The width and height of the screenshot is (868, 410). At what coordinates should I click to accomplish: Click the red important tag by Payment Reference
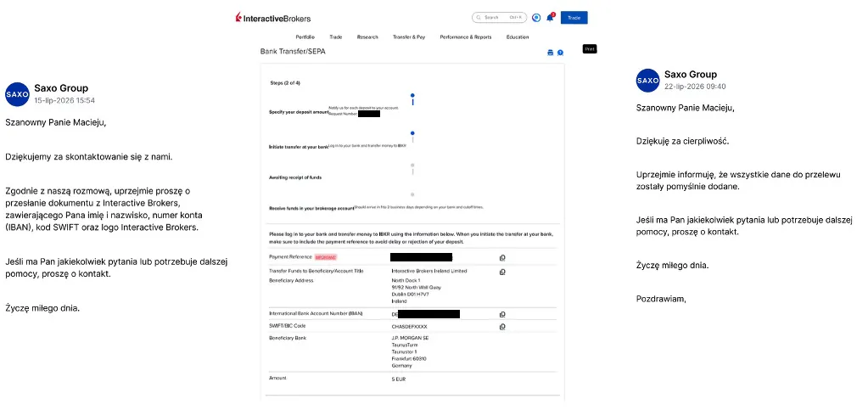[326, 258]
